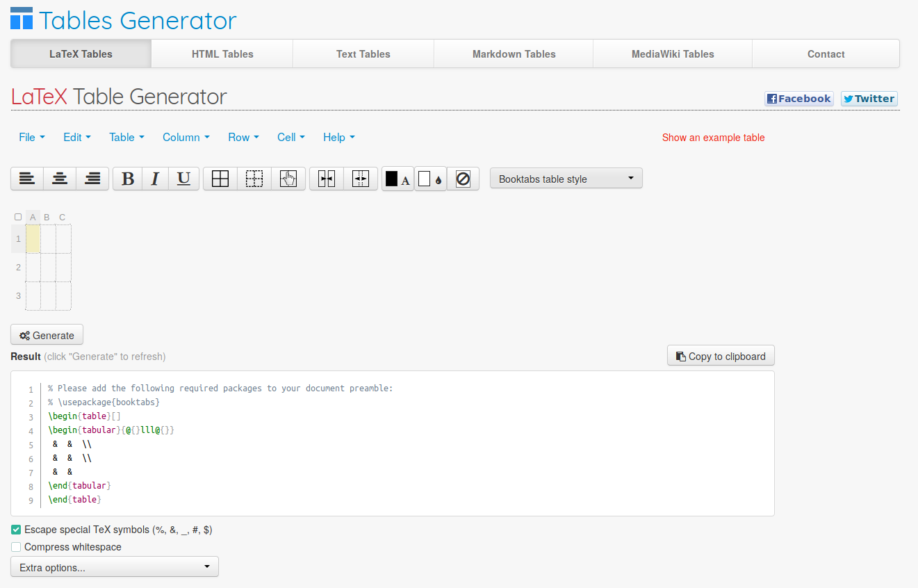Center-align text with the toolbar icon

[x=60, y=179]
